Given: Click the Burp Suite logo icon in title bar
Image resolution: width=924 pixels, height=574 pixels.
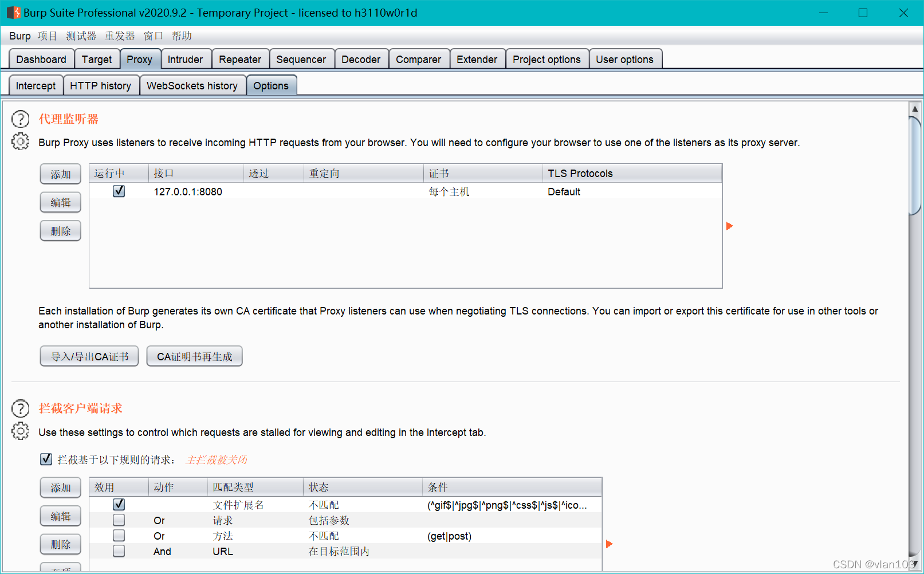Looking at the screenshot, I should click(x=13, y=13).
